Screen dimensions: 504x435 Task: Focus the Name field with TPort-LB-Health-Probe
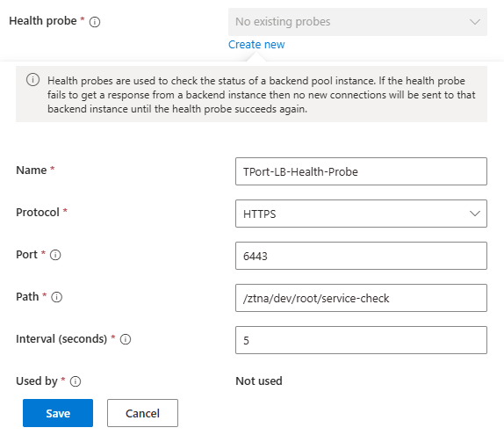(361, 171)
